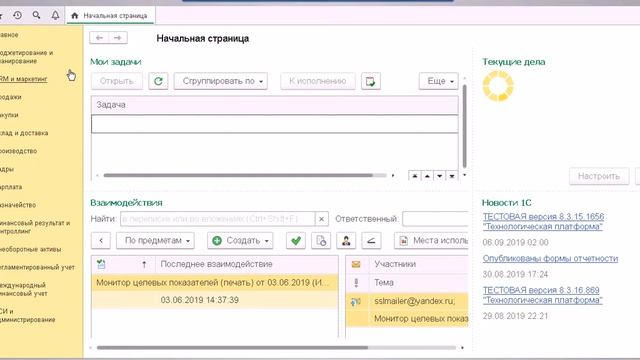
Task: Click the sort arrow in Последнее взаимодействие header
Action: pos(144,264)
